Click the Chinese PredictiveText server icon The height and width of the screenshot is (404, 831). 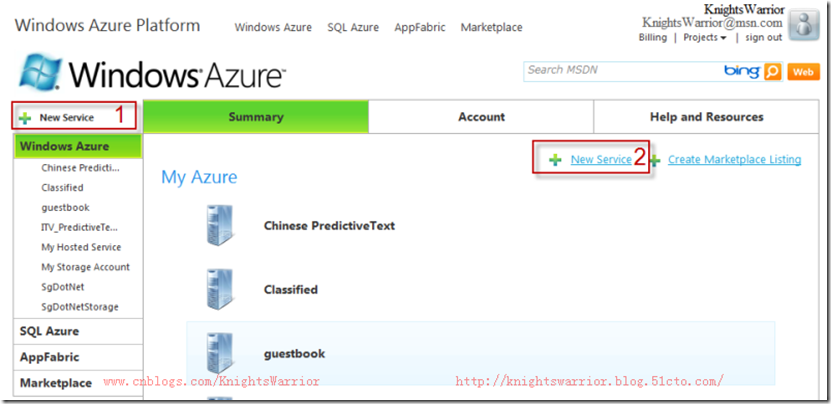click(x=220, y=225)
